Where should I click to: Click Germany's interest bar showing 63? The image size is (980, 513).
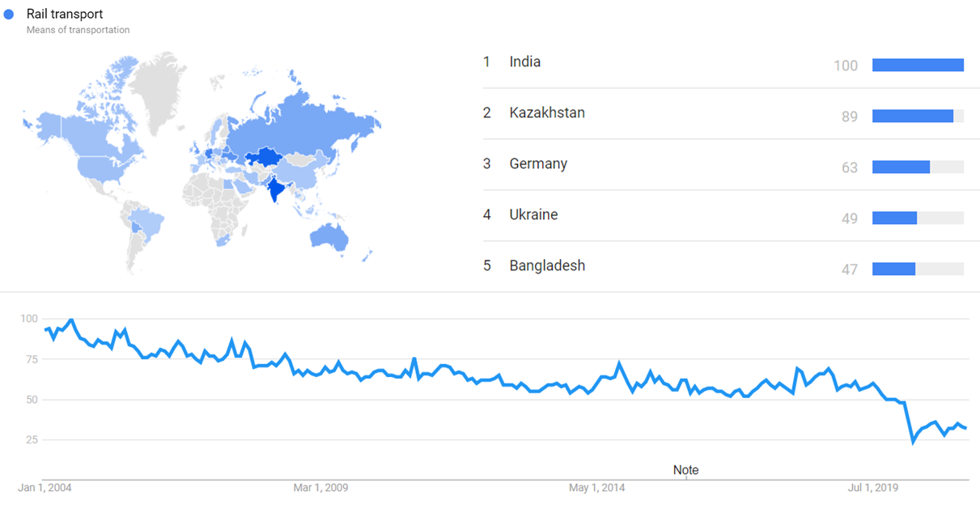tap(902, 167)
